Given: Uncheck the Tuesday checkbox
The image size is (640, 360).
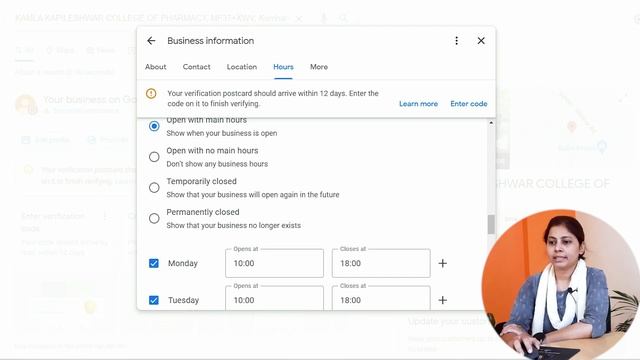Looking at the screenshot, I should click(154, 300).
